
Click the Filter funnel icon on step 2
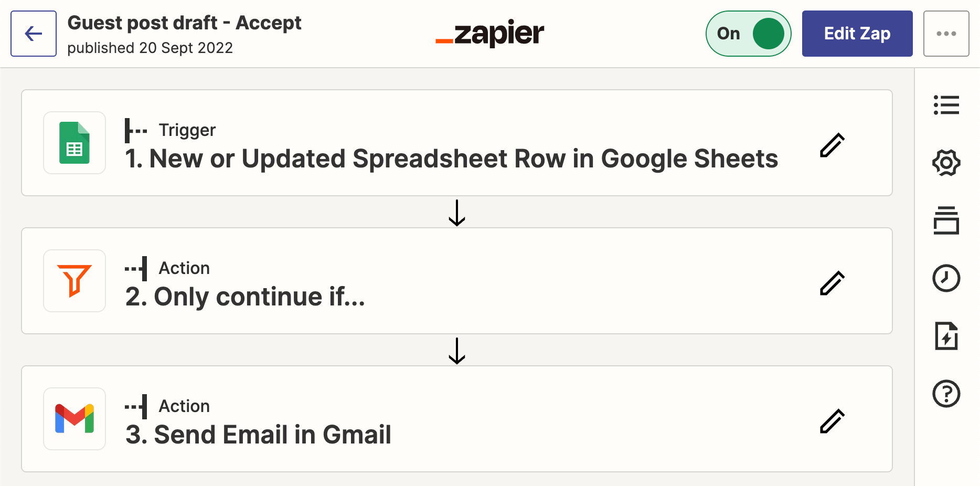tap(74, 281)
